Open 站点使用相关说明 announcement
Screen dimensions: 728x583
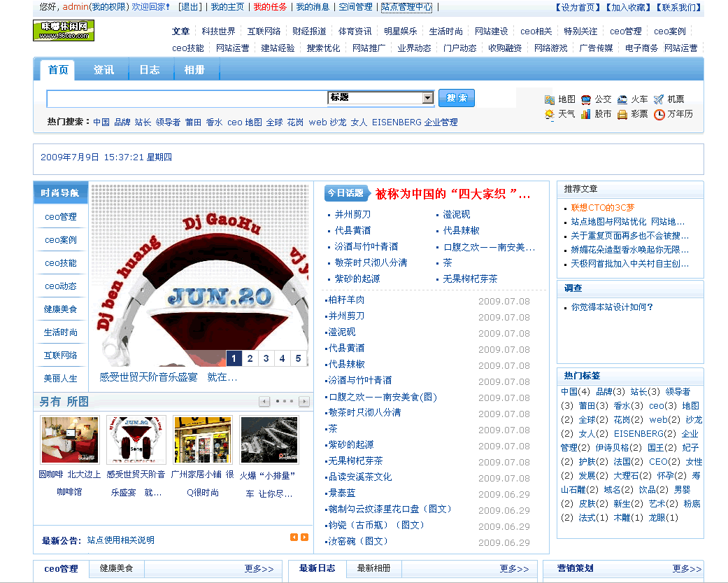pyautogui.click(x=121, y=540)
